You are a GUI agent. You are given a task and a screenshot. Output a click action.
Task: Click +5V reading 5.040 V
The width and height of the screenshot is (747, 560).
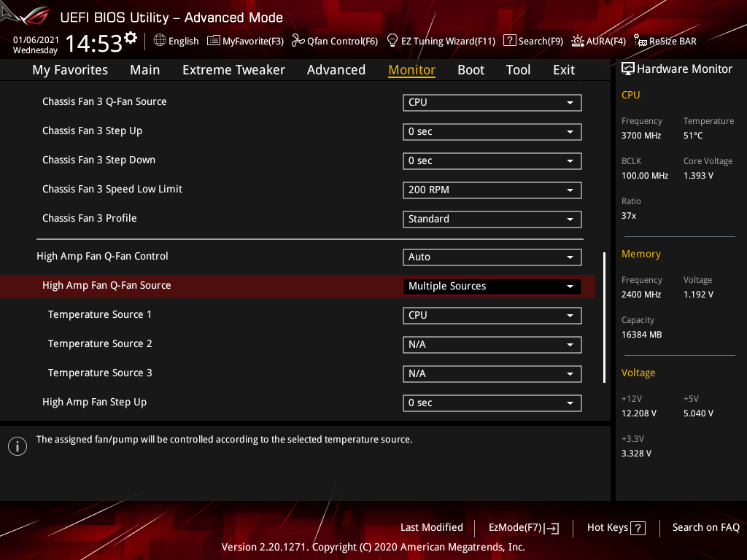(698, 413)
